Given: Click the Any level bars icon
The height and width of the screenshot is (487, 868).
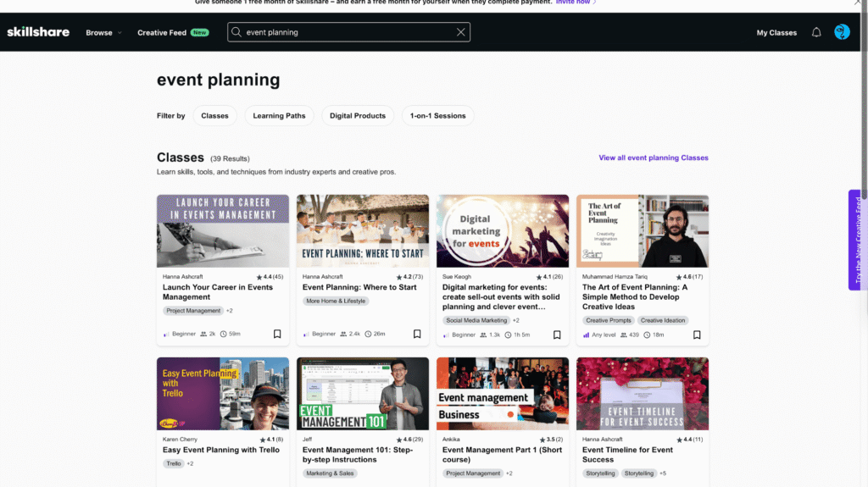Looking at the screenshot, I should coord(586,335).
